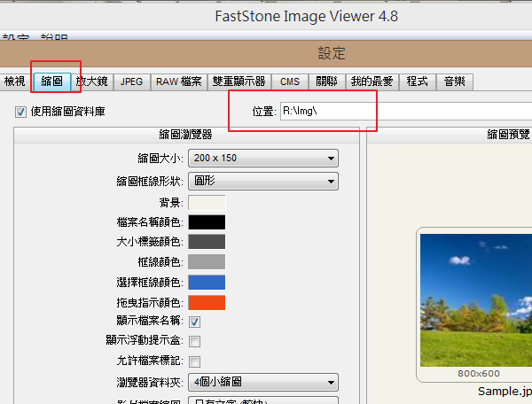This screenshot has height=404, width=532.
Task: Click the 縮圖預覽 section header
Action: (508, 135)
